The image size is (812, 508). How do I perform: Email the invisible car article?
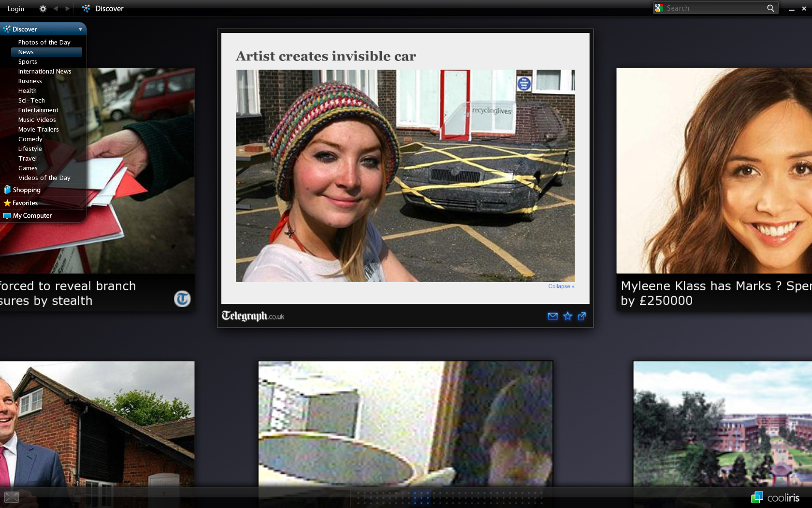click(x=552, y=316)
